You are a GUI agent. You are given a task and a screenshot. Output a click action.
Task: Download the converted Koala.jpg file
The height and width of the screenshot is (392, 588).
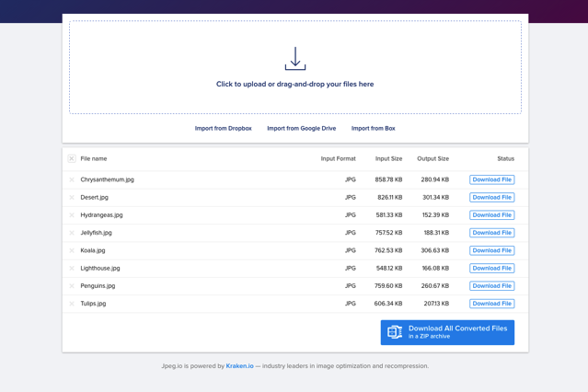tap(491, 250)
